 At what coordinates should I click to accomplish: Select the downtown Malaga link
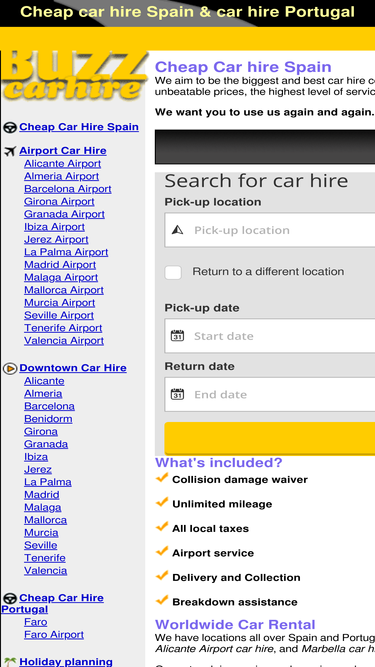coord(43,507)
